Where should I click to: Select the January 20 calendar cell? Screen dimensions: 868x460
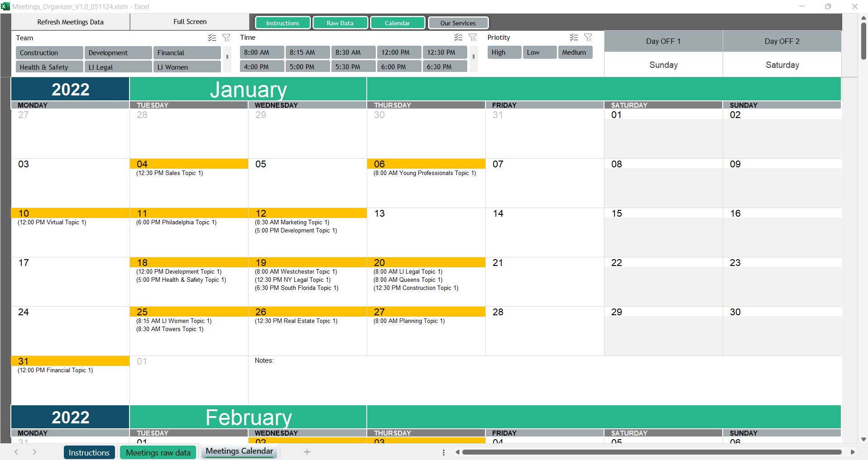426,281
